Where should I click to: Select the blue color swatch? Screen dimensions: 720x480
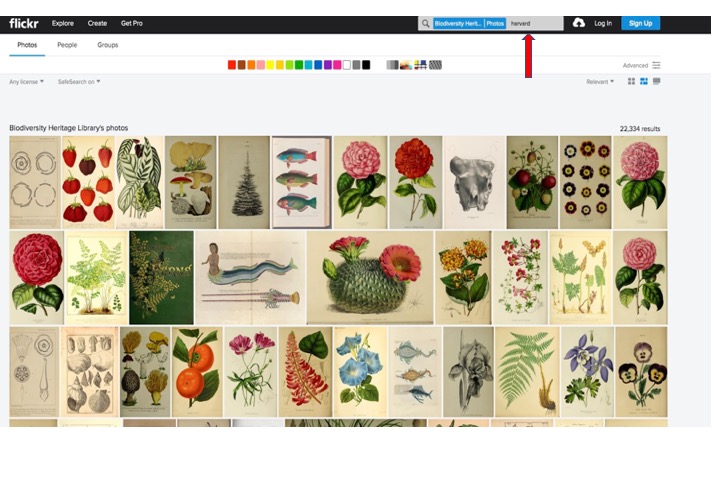[x=318, y=65]
